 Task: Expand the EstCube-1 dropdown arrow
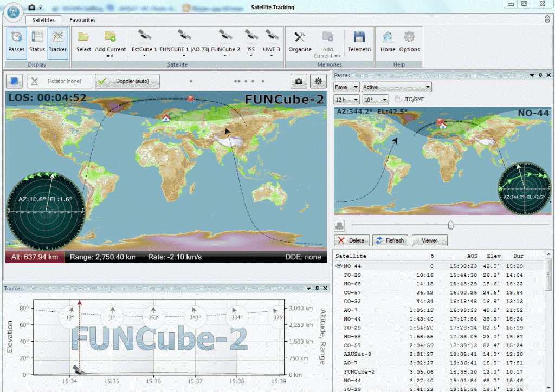(x=144, y=55)
